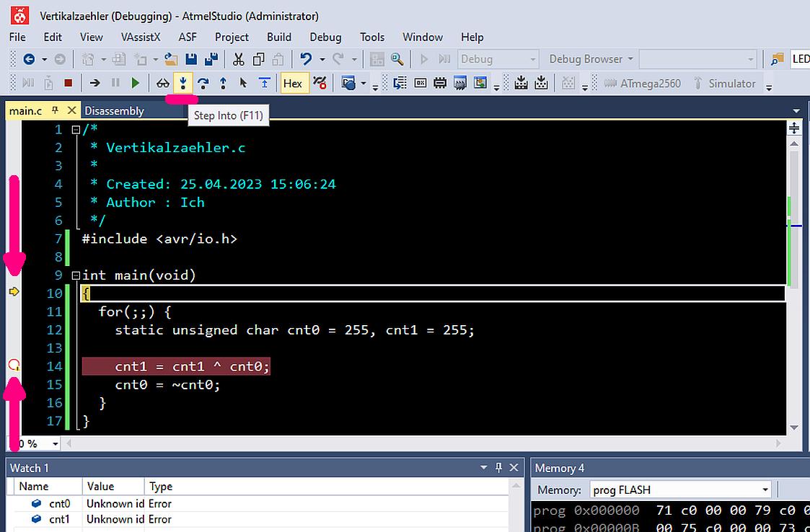The width and height of the screenshot is (810, 532).
Task: Open the editor zoom percentage dropdown
Action: 55,443
